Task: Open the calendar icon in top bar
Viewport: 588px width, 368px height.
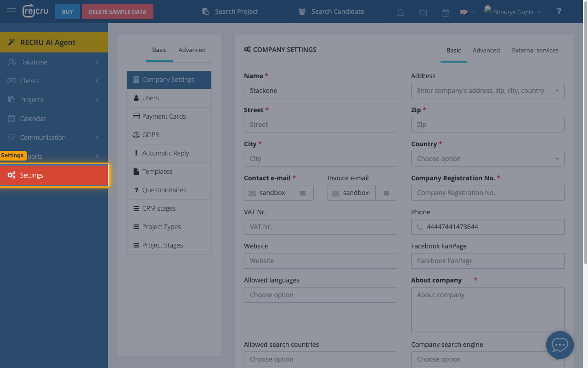Action: (x=446, y=13)
